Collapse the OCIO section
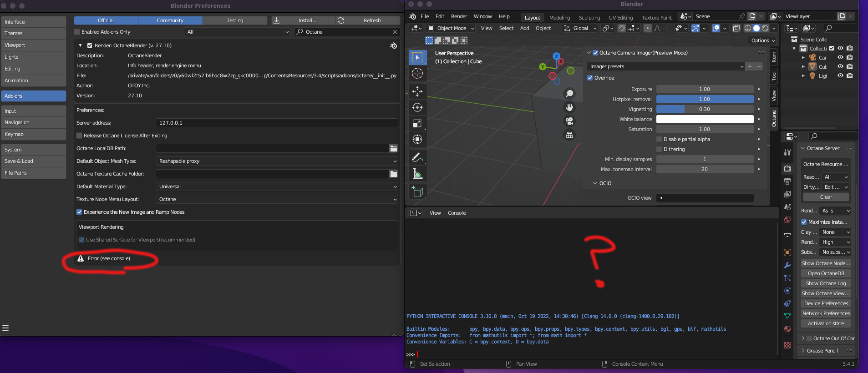 tap(595, 183)
